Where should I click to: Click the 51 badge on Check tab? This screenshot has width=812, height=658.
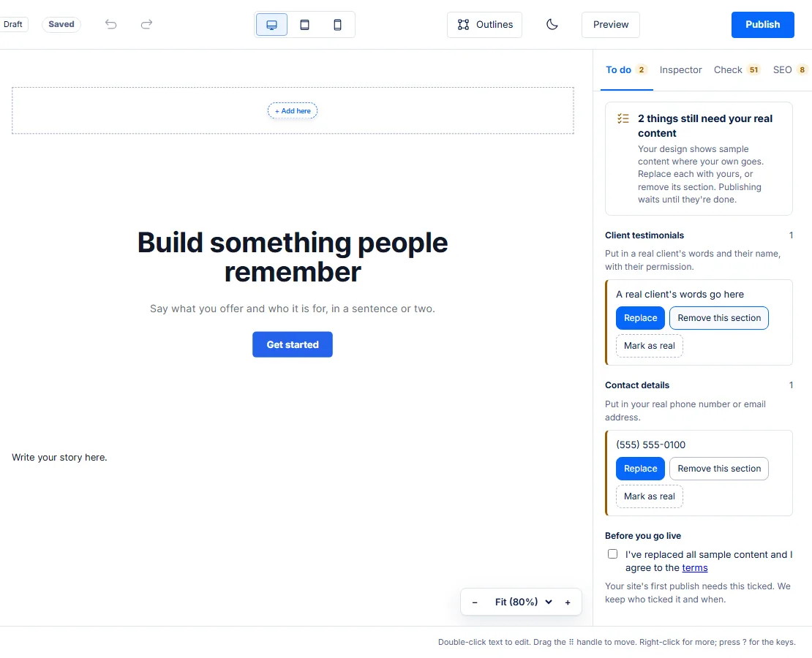tap(753, 70)
